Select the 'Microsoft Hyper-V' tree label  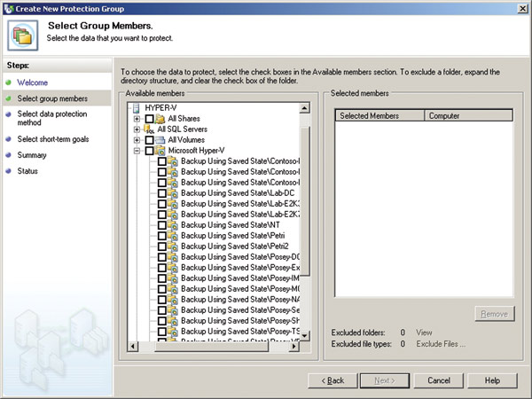[197, 151]
